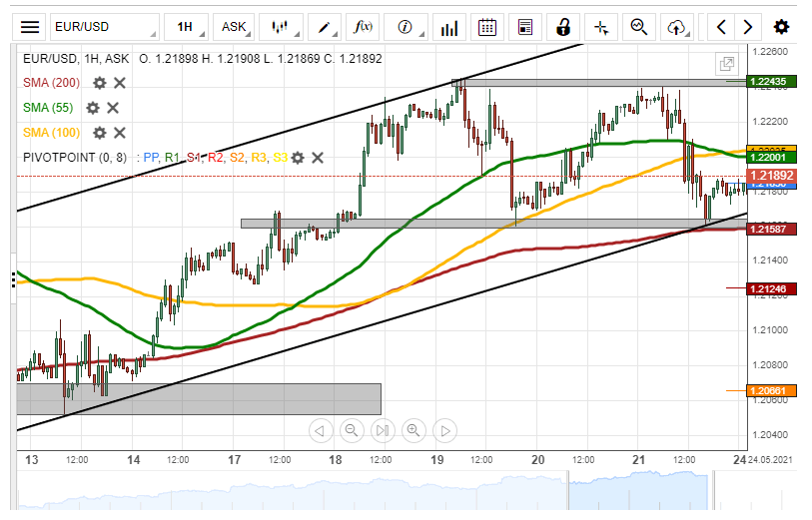Click the 1.21892 current price label
Image resolution: width=812 pixels, height=520 pixels.
point(771,176)
